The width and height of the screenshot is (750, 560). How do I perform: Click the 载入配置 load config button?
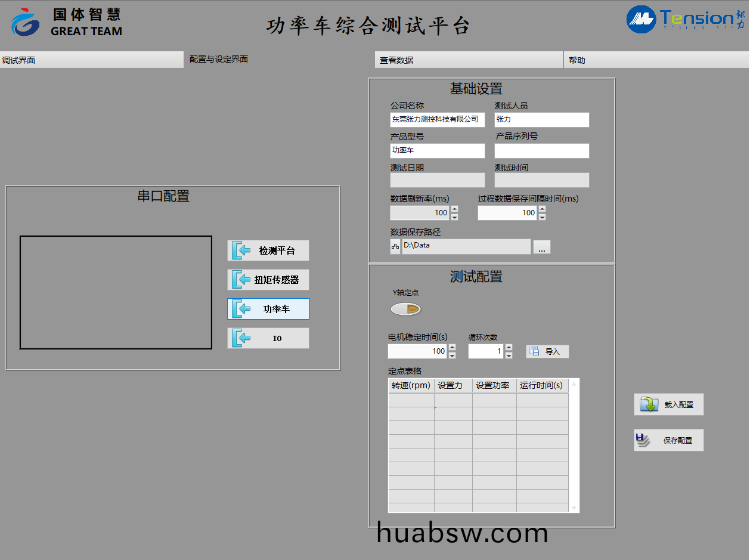(x=668, y=404)
